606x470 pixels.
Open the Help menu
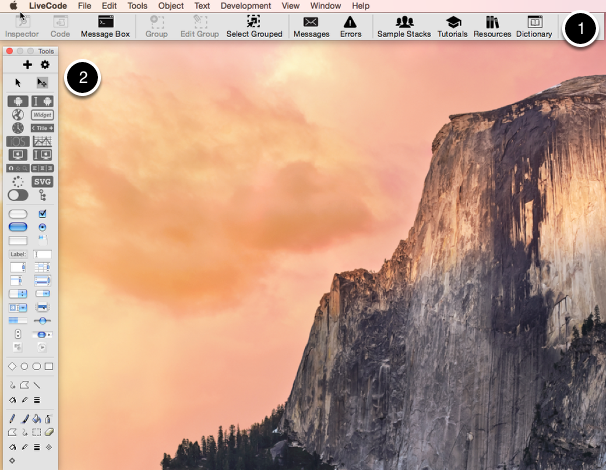(361, 6)
